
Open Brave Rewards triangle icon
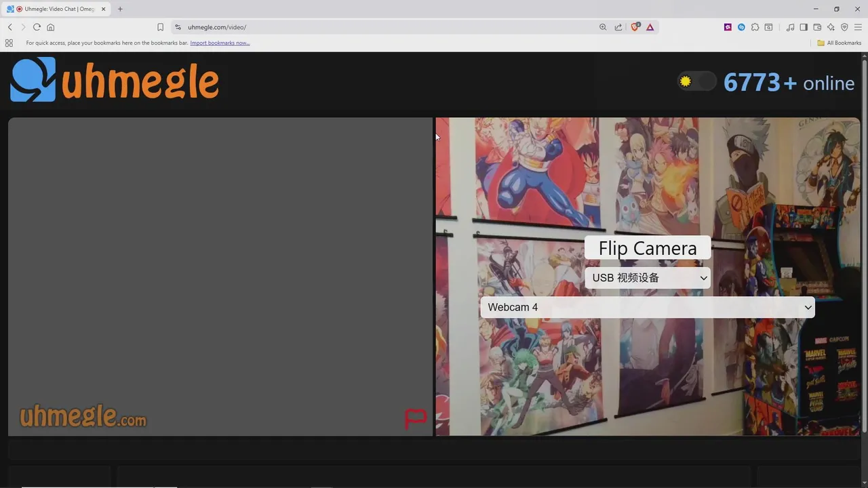[650, 27]
